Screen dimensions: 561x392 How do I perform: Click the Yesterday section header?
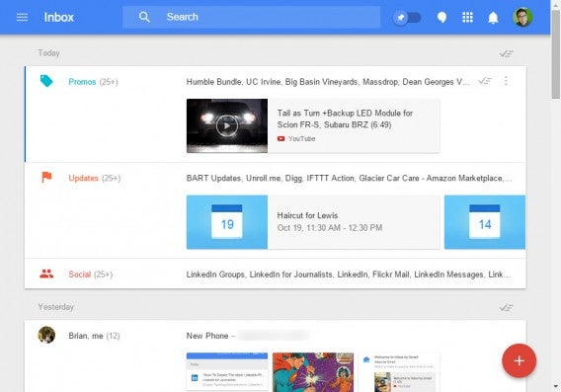pyautogui.click(x=56, y=307)
